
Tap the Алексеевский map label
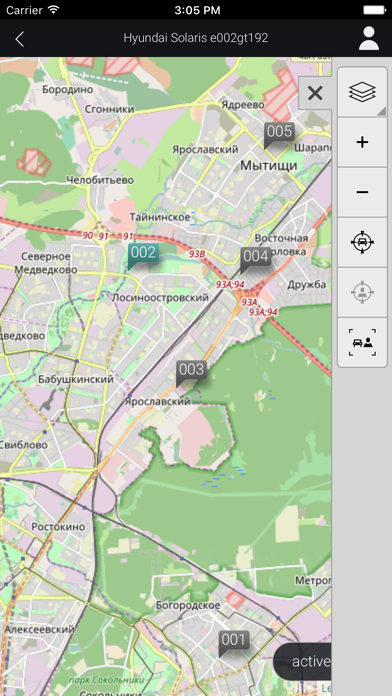(40, 629)
